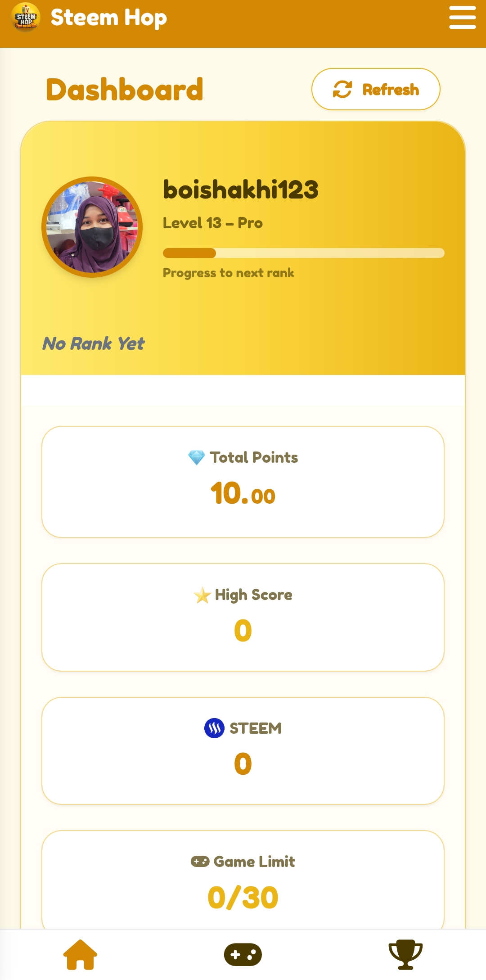The height and width of the screenshot is (980, 486).
Task: Click the Steem Hop logo icon
Action: (x=26, y=17)
